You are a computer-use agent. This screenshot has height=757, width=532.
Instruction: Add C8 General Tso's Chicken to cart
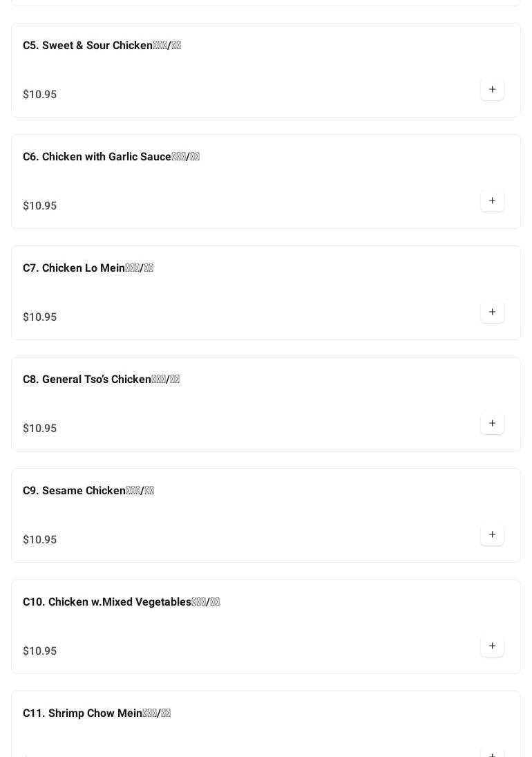[492, 424]
